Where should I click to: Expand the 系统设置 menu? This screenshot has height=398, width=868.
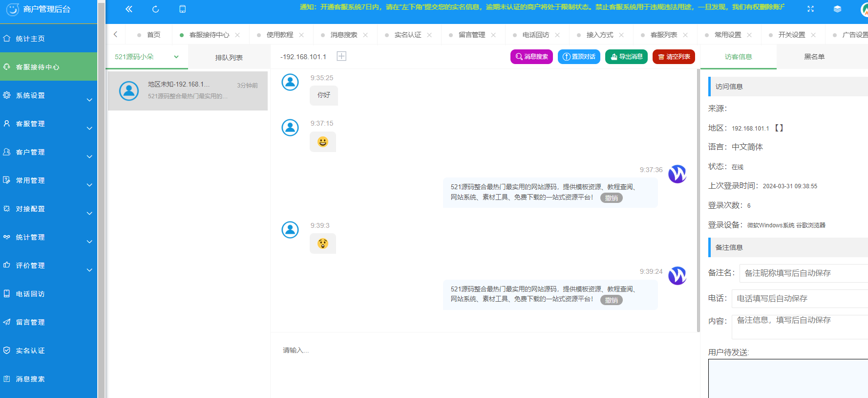pyautogui.click(x=89, y=100)
